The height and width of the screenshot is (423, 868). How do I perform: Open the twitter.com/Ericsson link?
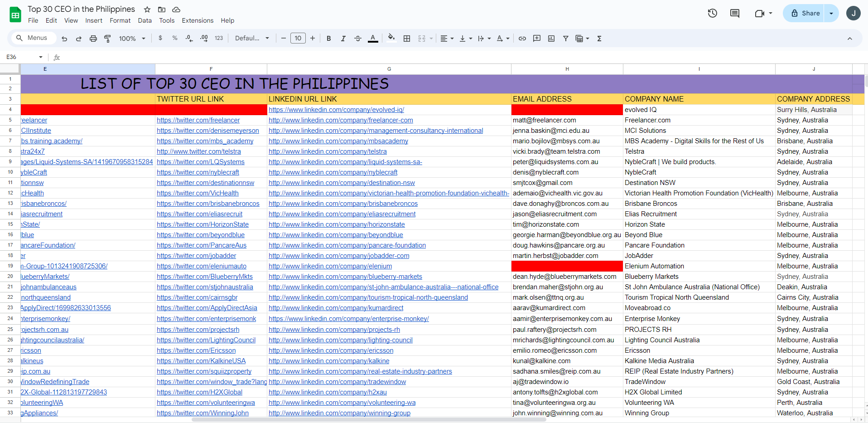[196, 350]
